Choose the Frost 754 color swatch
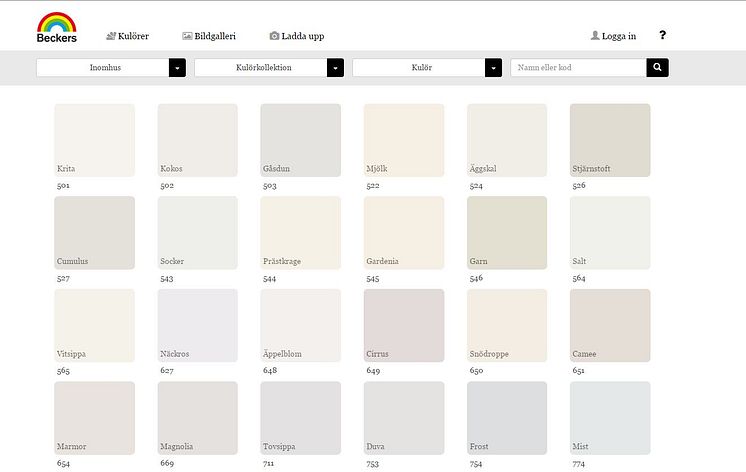This screenshot has height=472, width=746. (507, 418)
